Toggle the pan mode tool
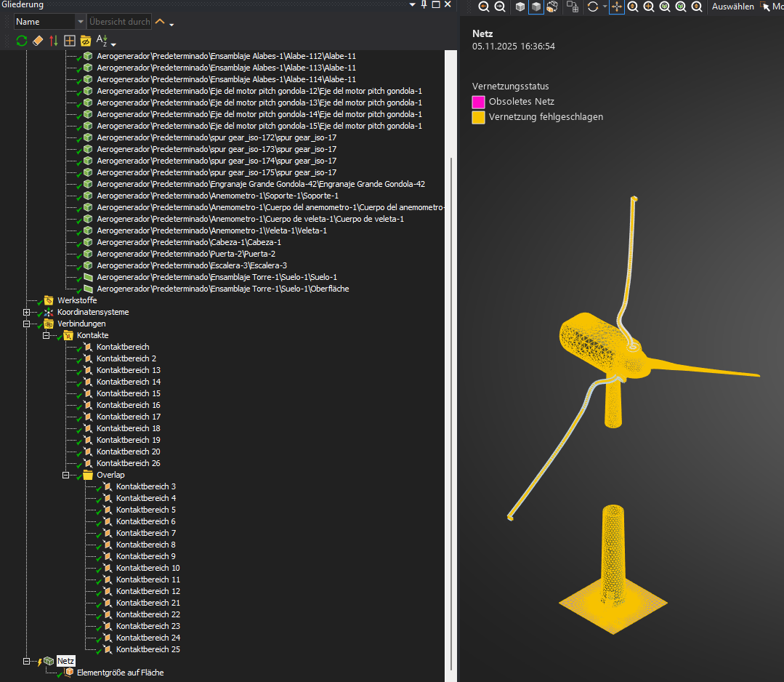Image resolution: width=784 pixels, height=682 pixels. click(616, 7)
